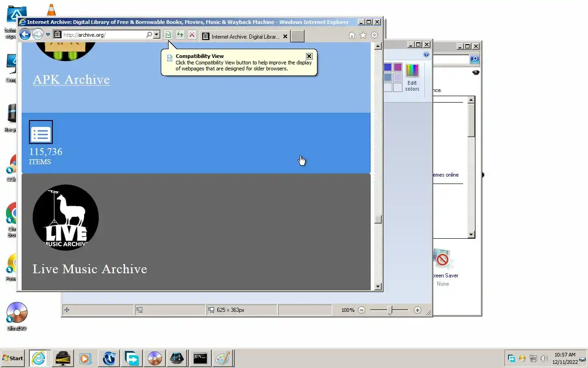Image resolution: width=588 pixels, height=368 pixels.
Task: Open IE Favorites star
Action: click(363, 35)
